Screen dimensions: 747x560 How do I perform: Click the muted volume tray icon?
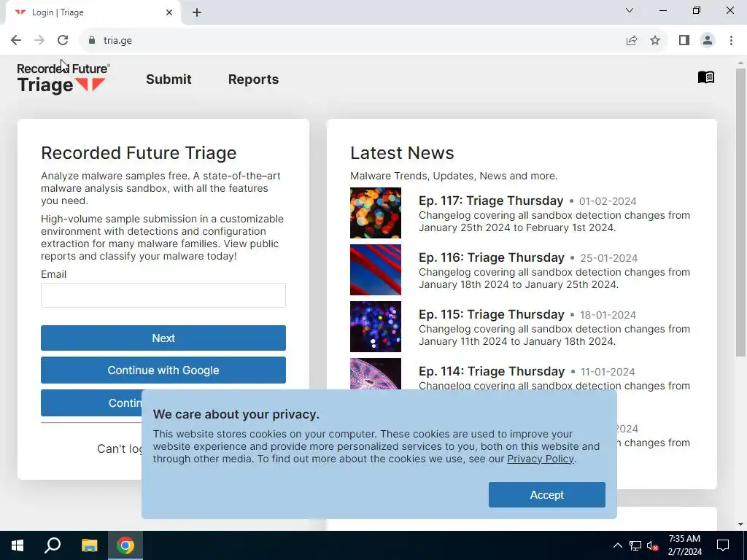(x=652, y=545)
